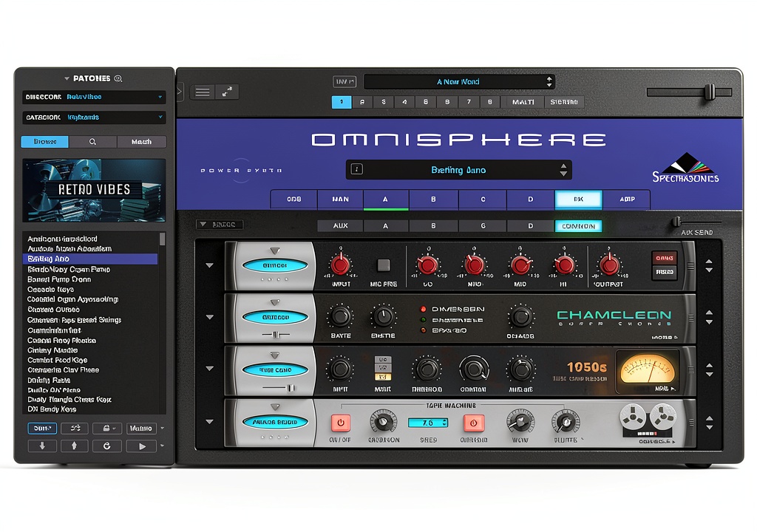757x532 pixels.
Task: Click the rack handle lines icon on the EQ unit
Action: click(x=691, y=266)
